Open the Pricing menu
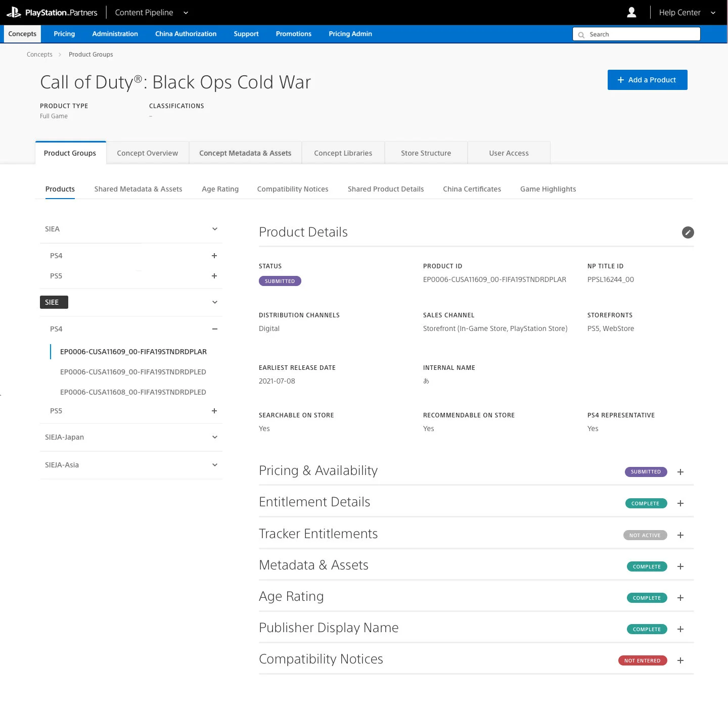The width and height of the screenshot is (728, 714). pos(64,34)
